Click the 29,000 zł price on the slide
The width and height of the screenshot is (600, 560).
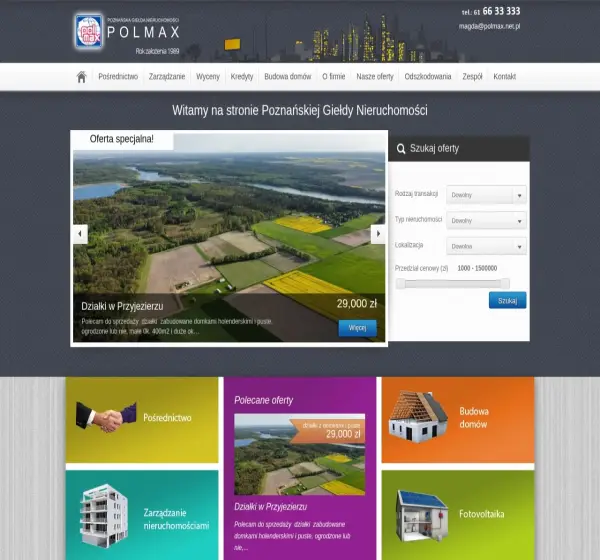[357, 304]
